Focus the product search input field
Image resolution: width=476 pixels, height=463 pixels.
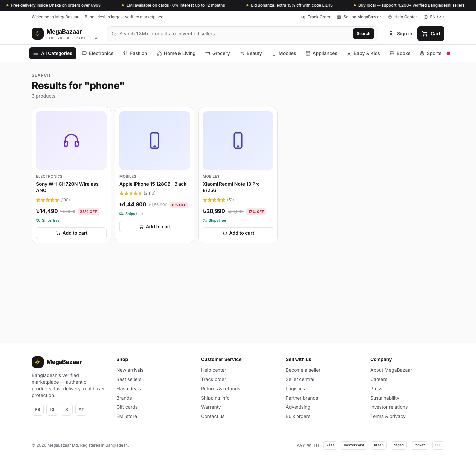click(235, 34)
